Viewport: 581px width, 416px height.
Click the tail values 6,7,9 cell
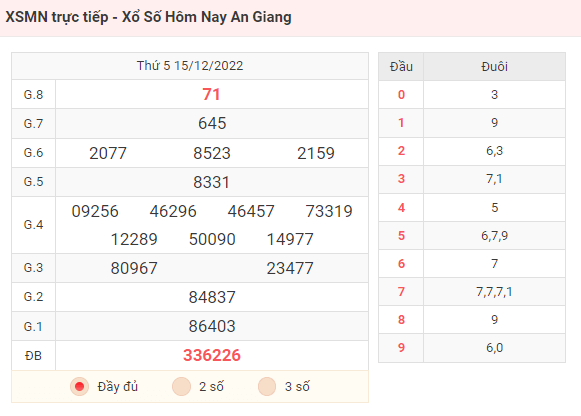(x=494, y=236)
